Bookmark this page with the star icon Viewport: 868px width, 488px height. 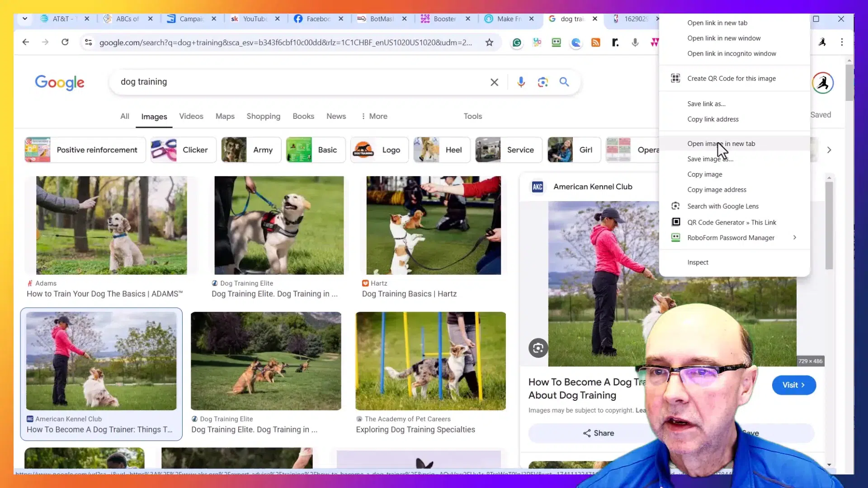point(489,42)
